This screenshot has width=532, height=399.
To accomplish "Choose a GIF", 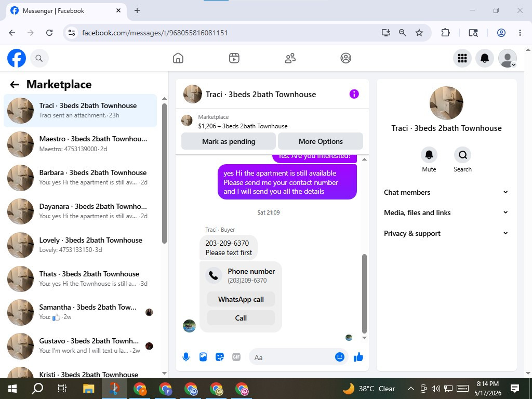I will point(236,357).
